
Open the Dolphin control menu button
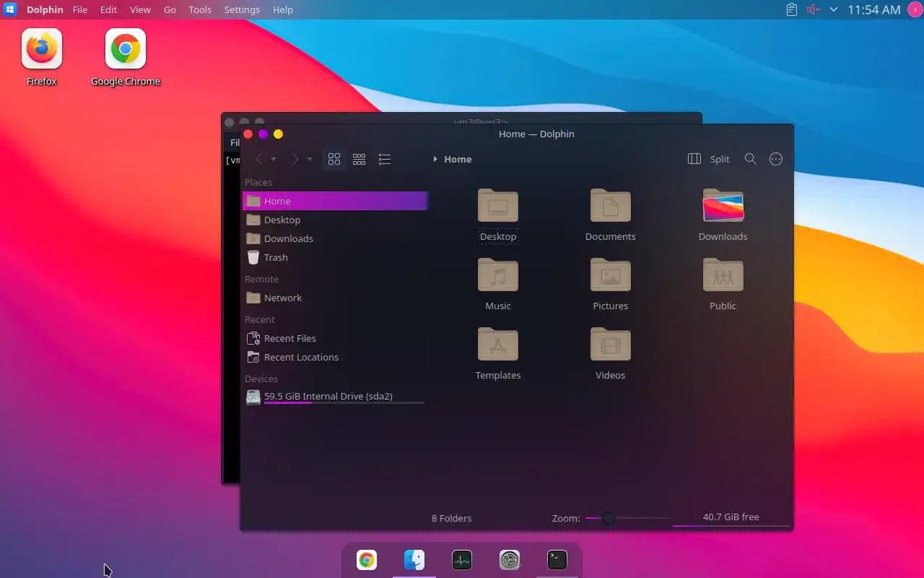[x=776, y=159]
